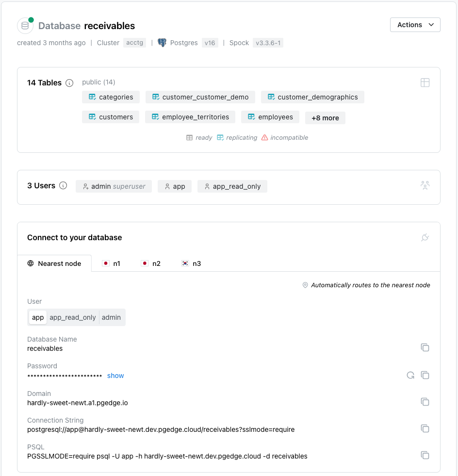The image size is (458, 476).
Task: Click the location pin icon beside routing note
Action: pyautogui.click(x=305, y=285)
